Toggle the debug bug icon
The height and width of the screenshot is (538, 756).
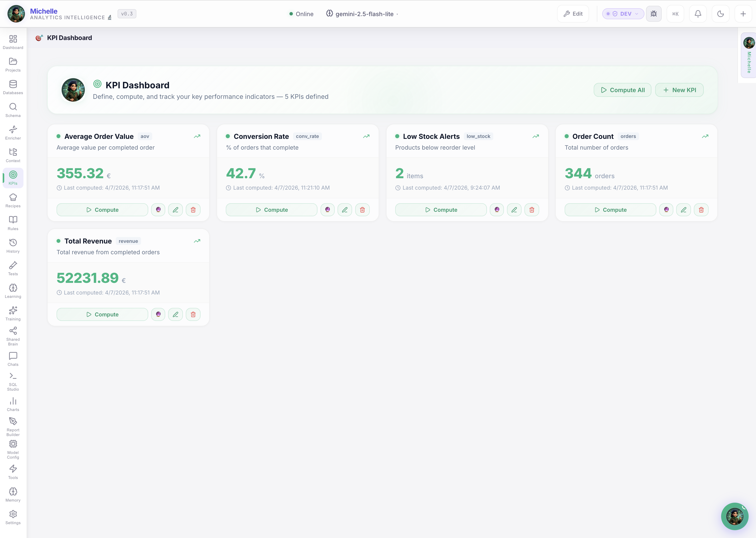pyautogui.click(x=654, y=14)
